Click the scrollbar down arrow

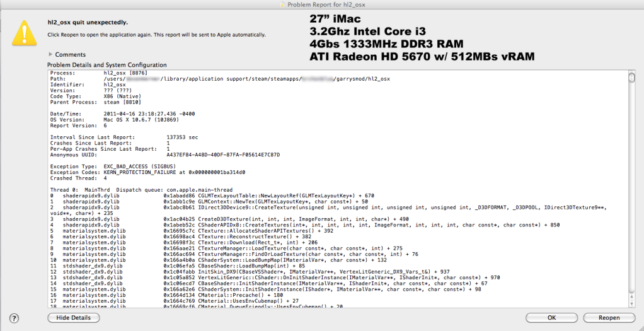click(631, 303)
